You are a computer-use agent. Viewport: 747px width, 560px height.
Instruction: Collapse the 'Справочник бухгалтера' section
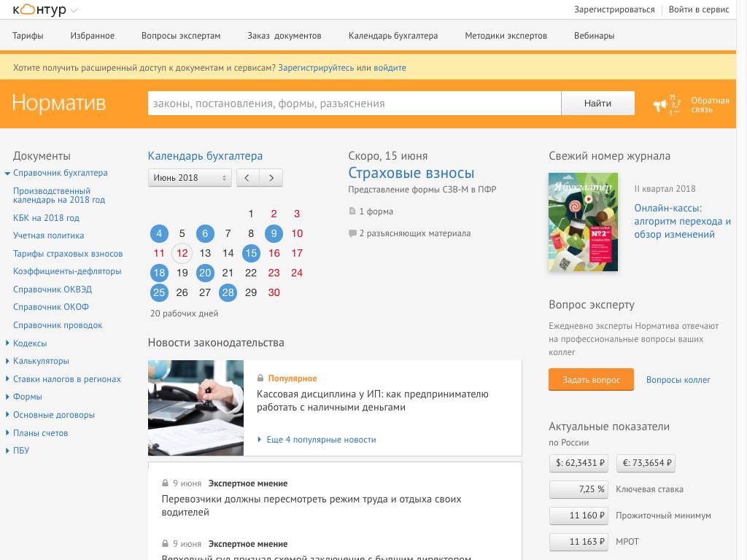[x=7, y=174]
